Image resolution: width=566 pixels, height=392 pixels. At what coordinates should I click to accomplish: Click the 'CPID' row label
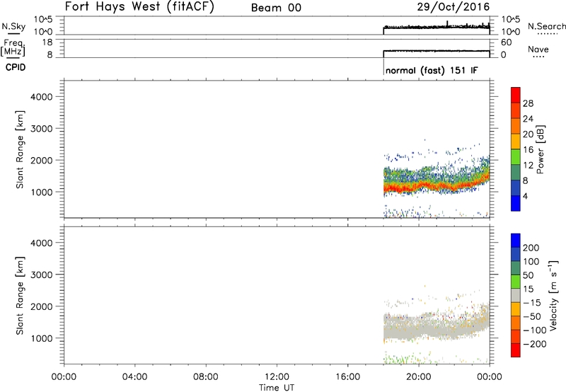point(16,67)
